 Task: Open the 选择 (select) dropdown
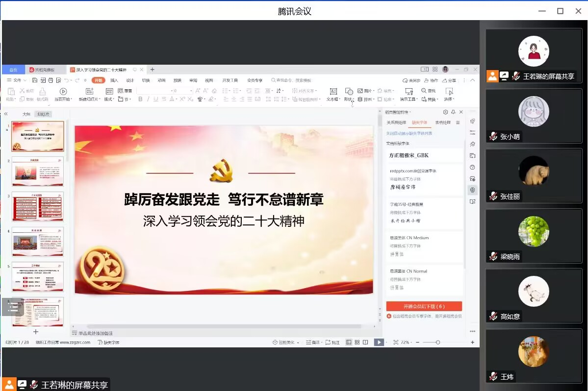coord(449,99)
